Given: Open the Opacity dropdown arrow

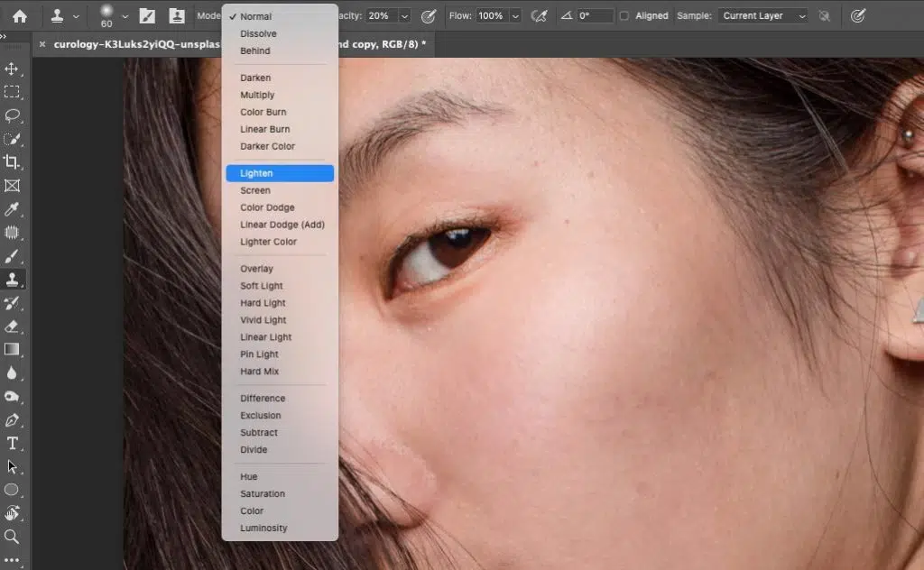Looking at the screenshot, I should 403,15.
